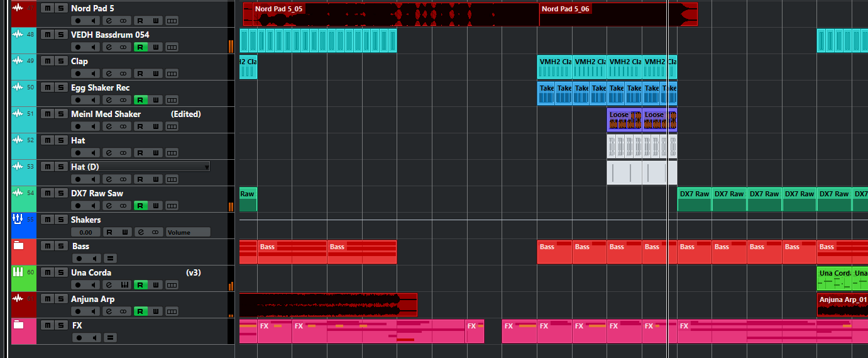
Task: Mute the Clap track
Action: [x=48, y=61]
